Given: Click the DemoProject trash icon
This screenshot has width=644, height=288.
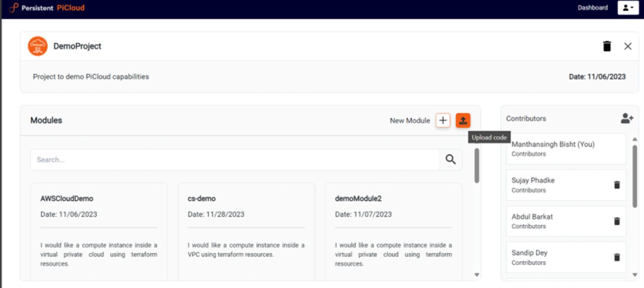Looking at the screenshot, I should tap(608, 46).
